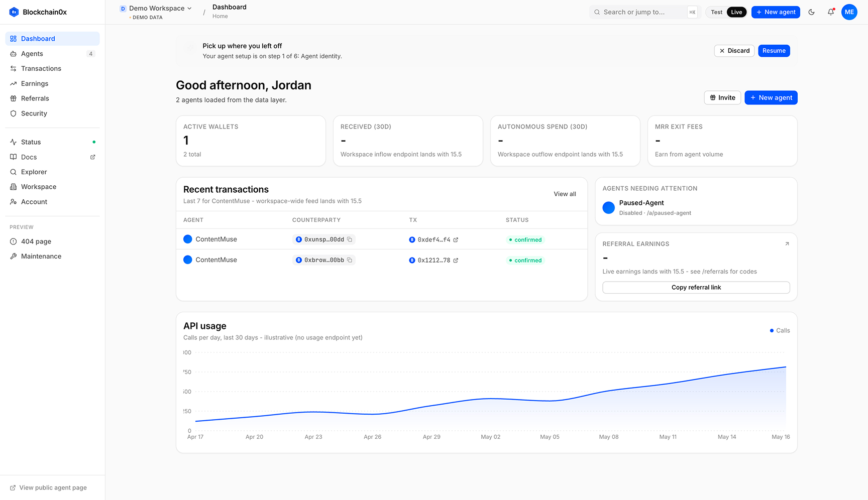Screen dimensions: 868x500
Task: Click the Status green indicator dot
Action: (94, 142)
